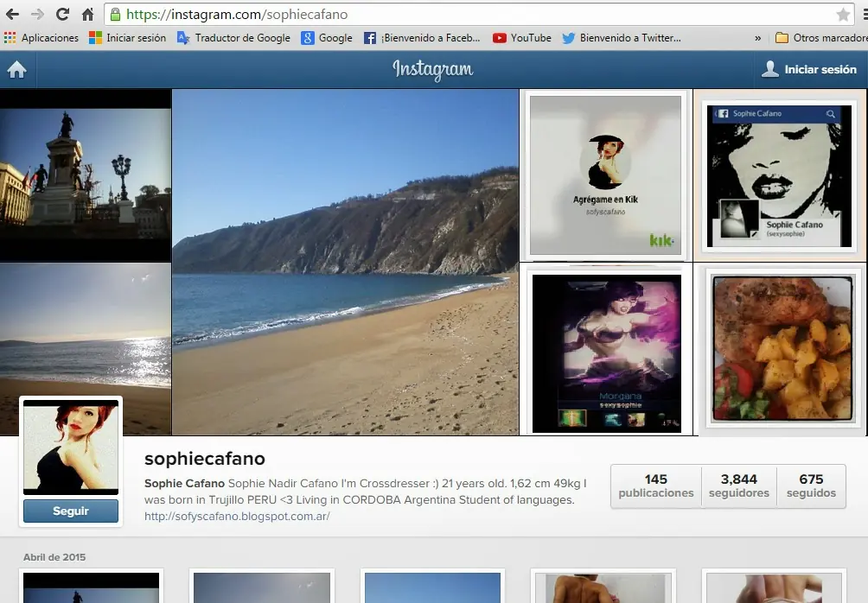This screenshot has height=603, width=868.
Task: Click the Seguir follow button
Action: click(71, 511)
